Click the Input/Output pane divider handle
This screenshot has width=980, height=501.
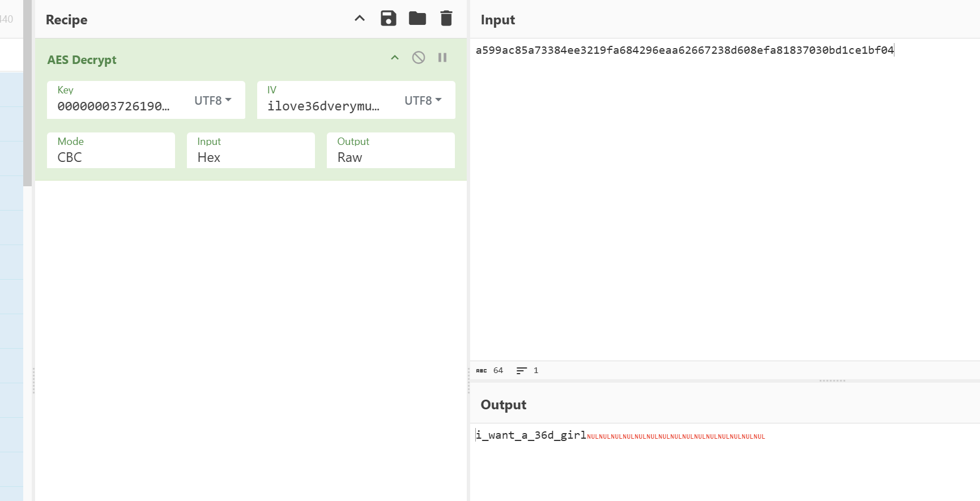click(832, 380)
